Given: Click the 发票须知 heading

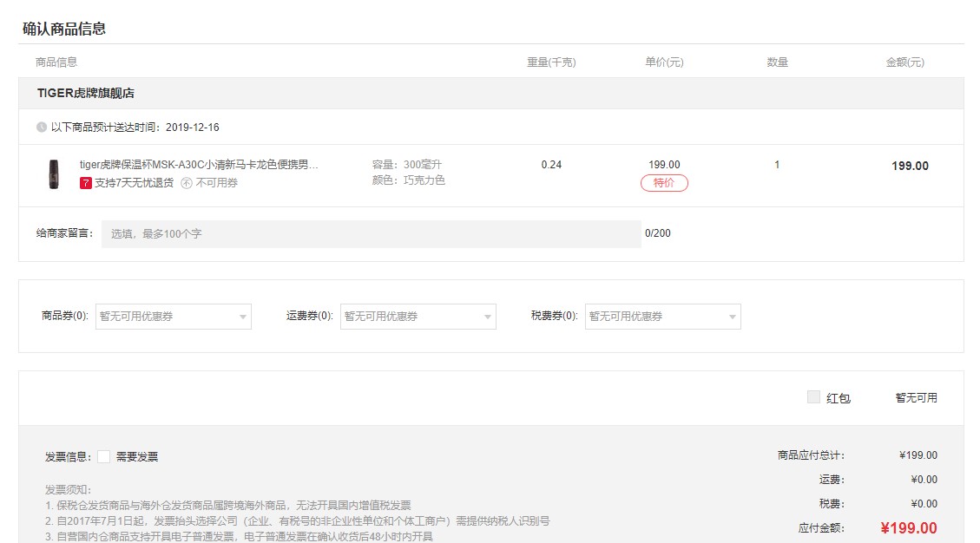Looking at the screenshot, I should (68, 489).
